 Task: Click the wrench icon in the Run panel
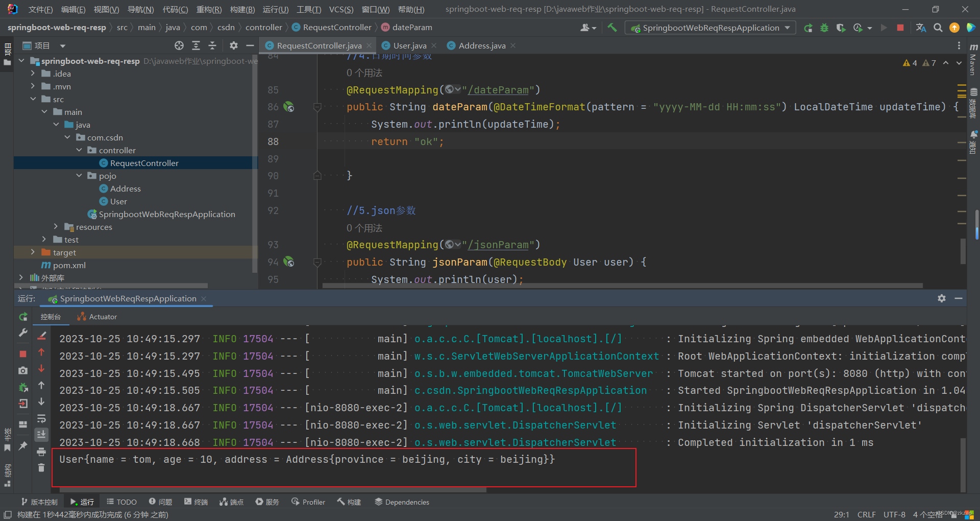pyautogui.click(x=23, y=333)
